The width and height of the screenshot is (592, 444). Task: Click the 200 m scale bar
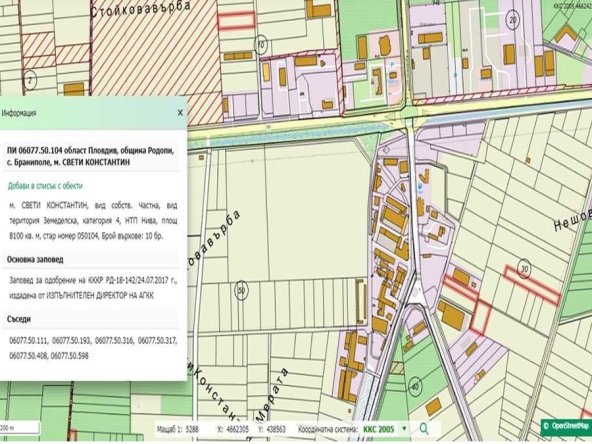click(20, 428)
